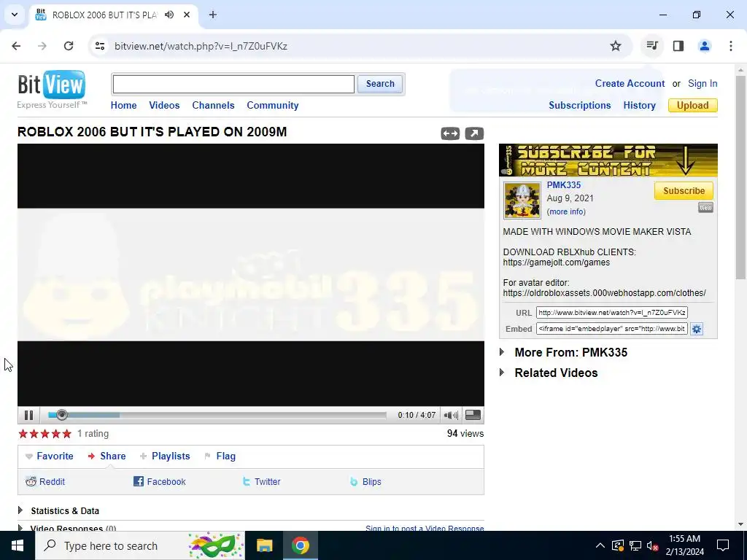Image resolution: width=747 pixels, height=560 pixels.
Task: Open Chrome media control icon
Action: pos(651,46)
